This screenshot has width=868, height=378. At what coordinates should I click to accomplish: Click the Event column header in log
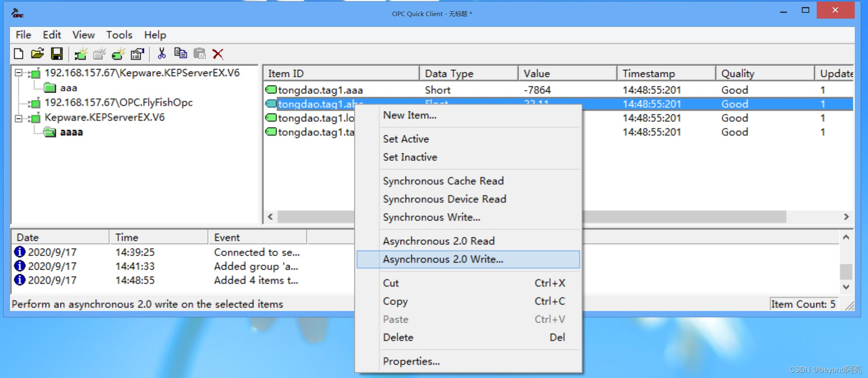tap(258, 237)
